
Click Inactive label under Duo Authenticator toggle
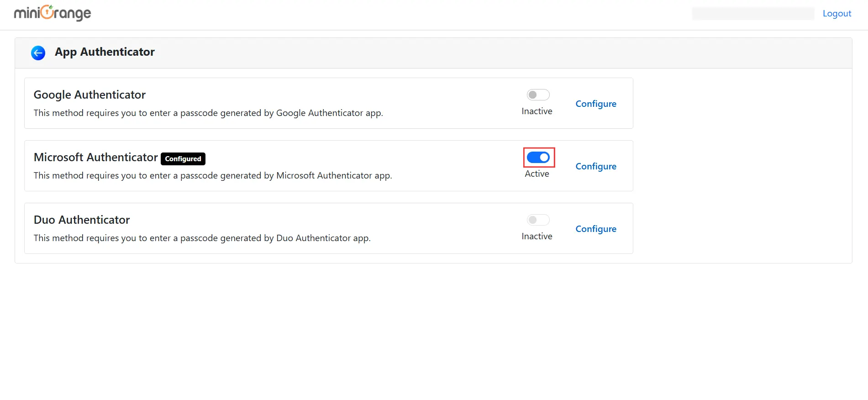[537, 237]
